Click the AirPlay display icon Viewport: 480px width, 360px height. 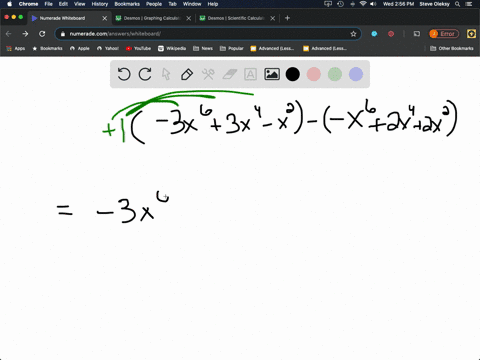(x=328, y=4)
